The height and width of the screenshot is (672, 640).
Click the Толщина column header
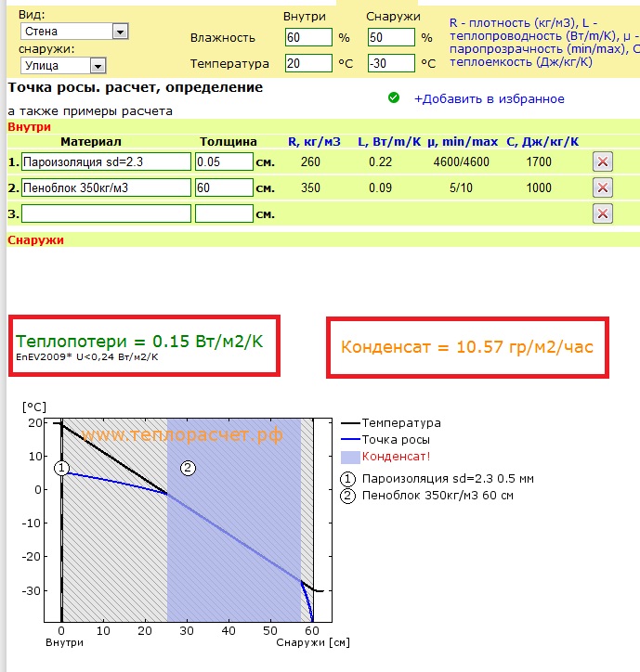coord(229,142)
